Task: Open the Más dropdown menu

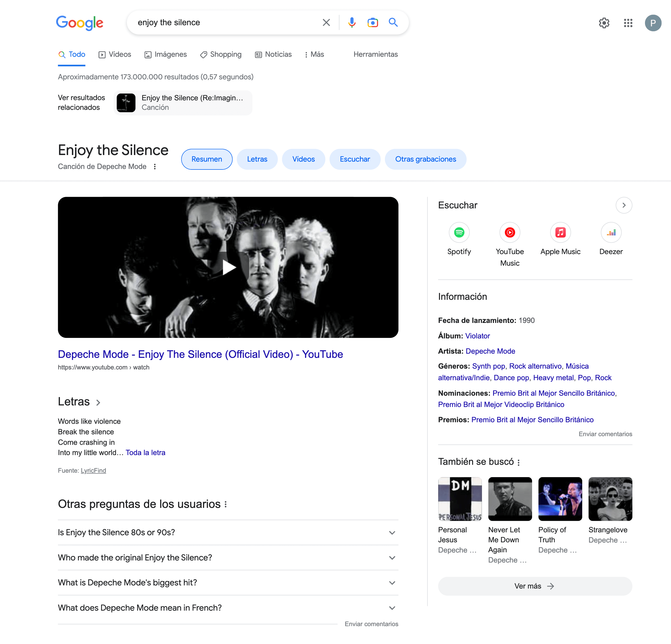Action: pyautogui.click(x=314, y=54)
